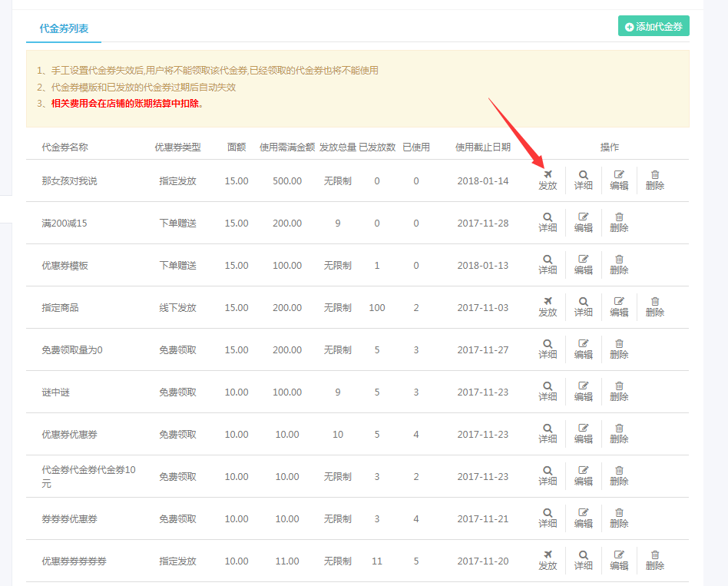Delete the 那女孩对我说 voucher
Image resolution: width=728 pixels, height=586 pixels.
(655, 180)
